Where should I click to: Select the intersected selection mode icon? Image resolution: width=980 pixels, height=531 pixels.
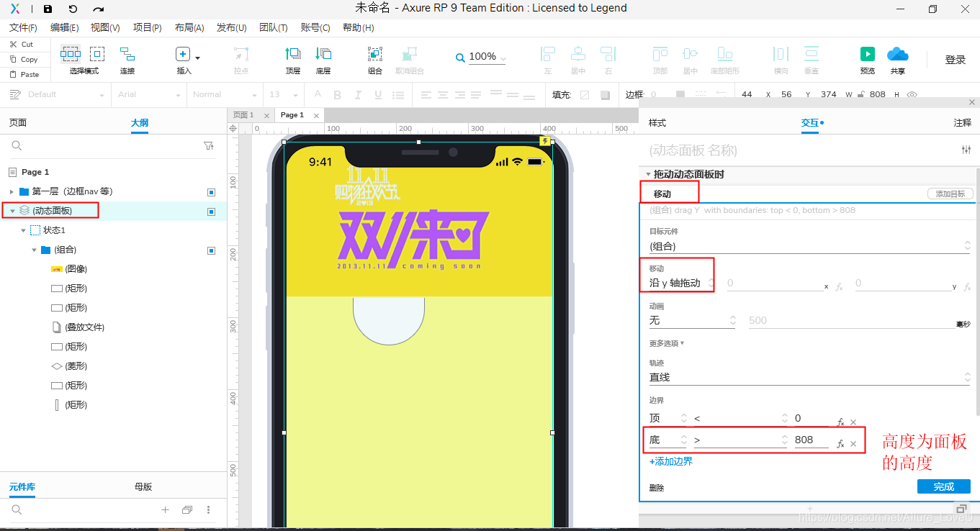click(71, 54)
